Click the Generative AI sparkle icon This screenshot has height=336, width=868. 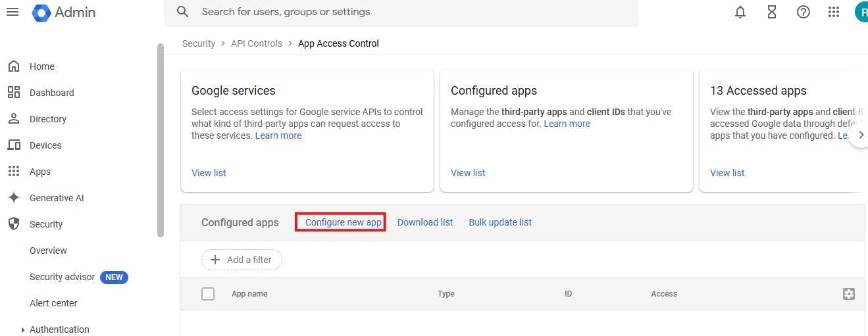coord(13,198)
